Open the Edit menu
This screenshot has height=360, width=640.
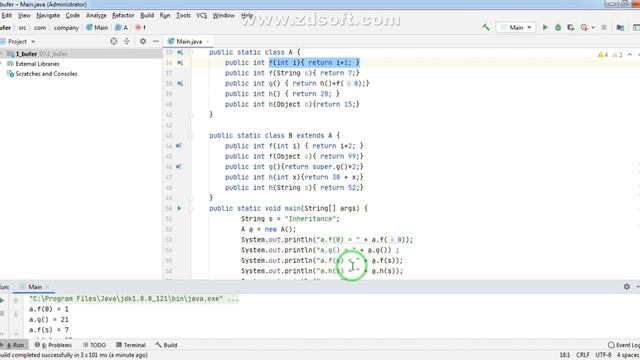[x=7, y=15]
